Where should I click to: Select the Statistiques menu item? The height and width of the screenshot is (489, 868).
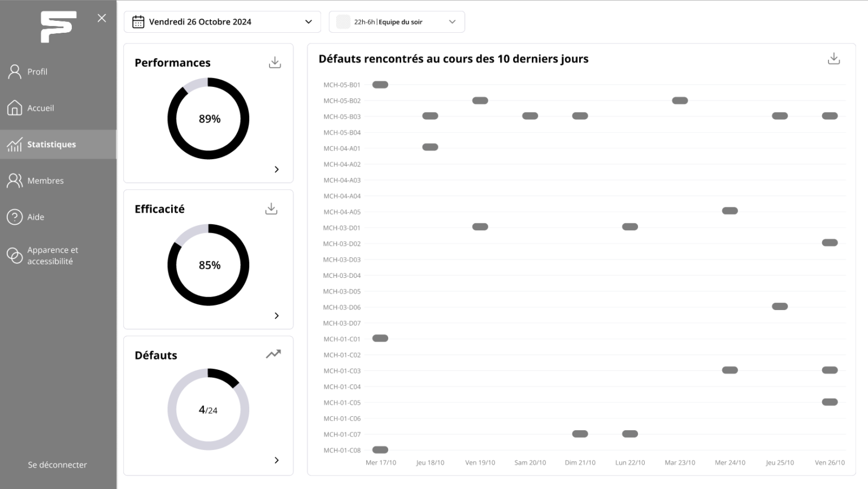pyautogui.click(x=51, y=145)
